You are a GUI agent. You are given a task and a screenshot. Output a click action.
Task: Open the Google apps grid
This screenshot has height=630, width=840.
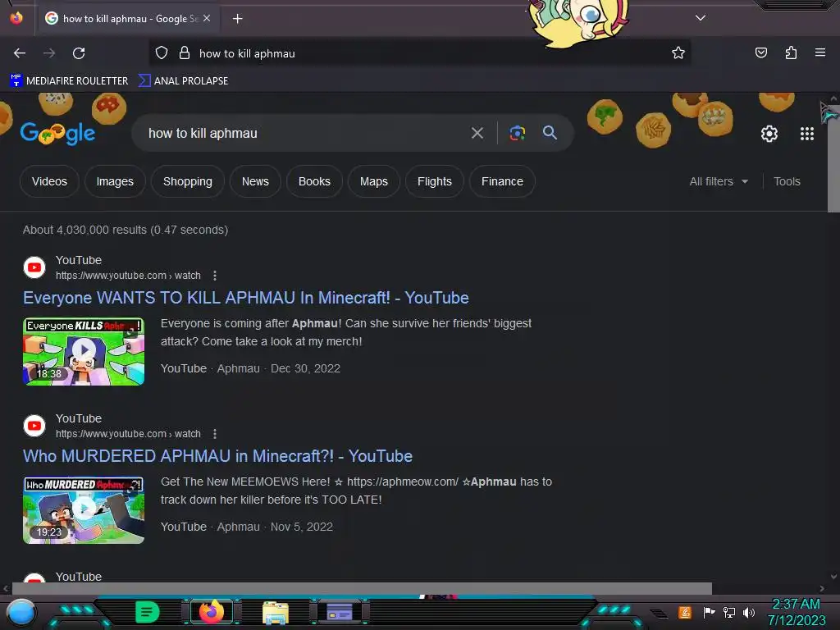pyautogui.click(x=807, y=134)
